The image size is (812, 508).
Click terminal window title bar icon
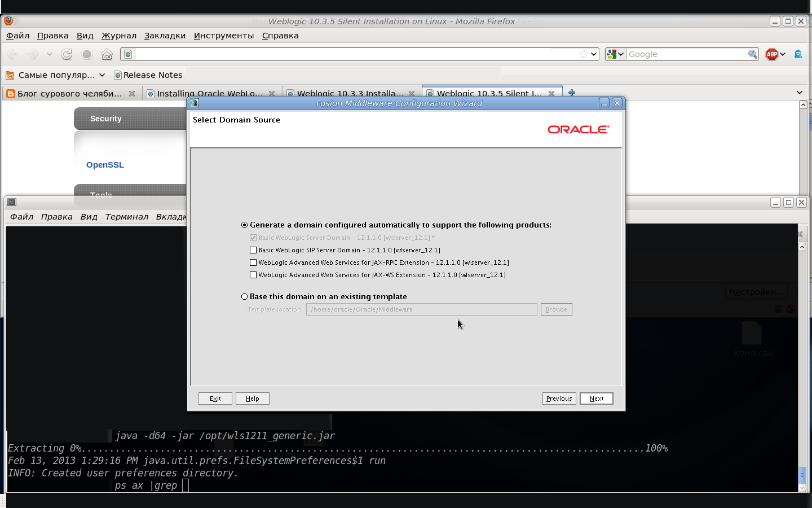12,202
